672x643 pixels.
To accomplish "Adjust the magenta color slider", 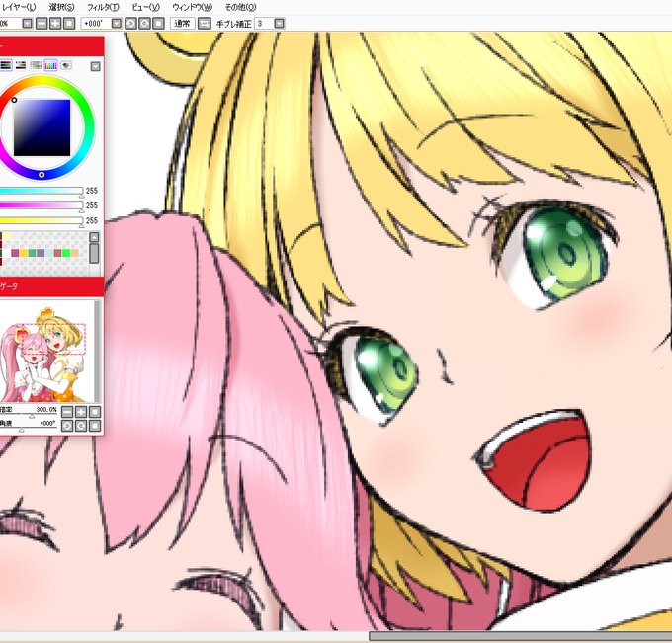I will 42,205.
